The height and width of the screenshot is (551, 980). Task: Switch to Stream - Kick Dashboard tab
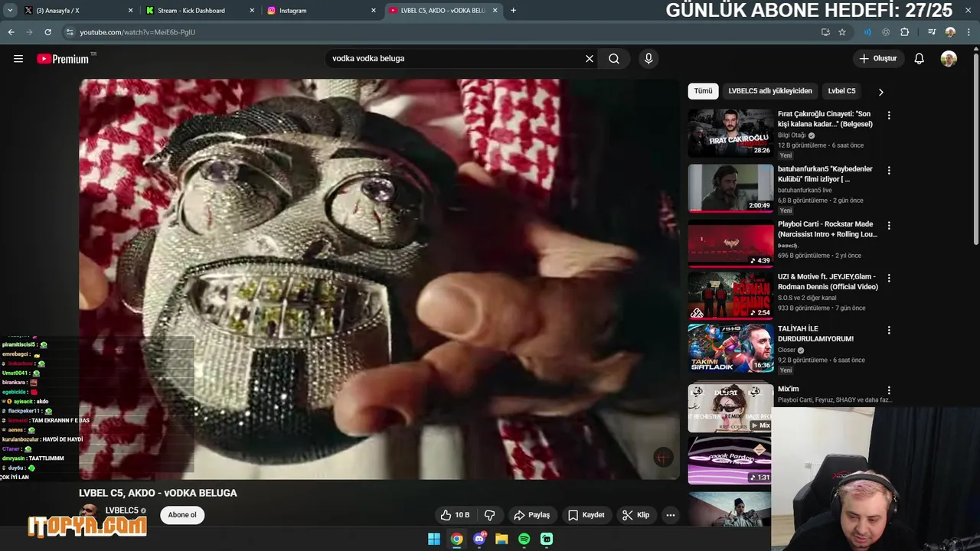point(201,11)
